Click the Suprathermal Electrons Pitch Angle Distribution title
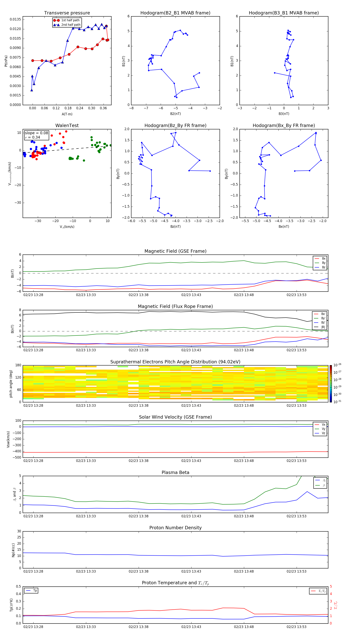The height and width of the screenshot is (644, 351). point(175,362)
